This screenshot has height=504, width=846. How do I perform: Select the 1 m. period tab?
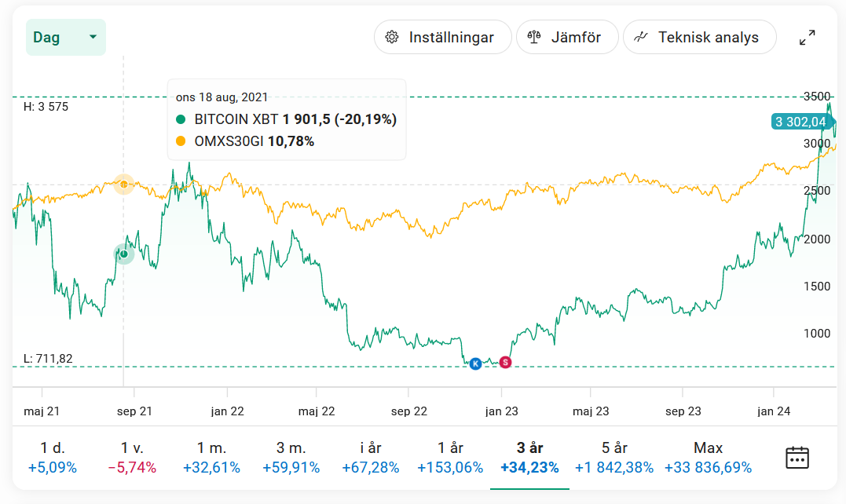[211, 458]
